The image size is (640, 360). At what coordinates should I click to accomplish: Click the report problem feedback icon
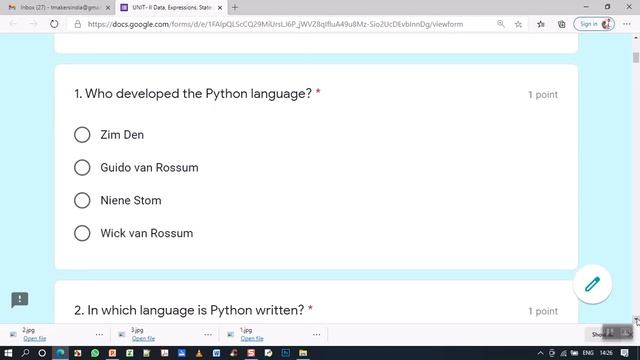tap(20, 300)
